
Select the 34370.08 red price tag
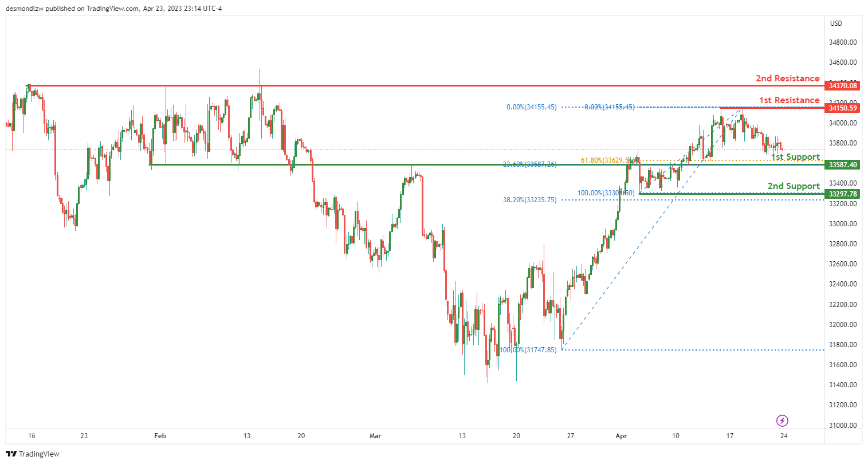[x=843, y=86]
